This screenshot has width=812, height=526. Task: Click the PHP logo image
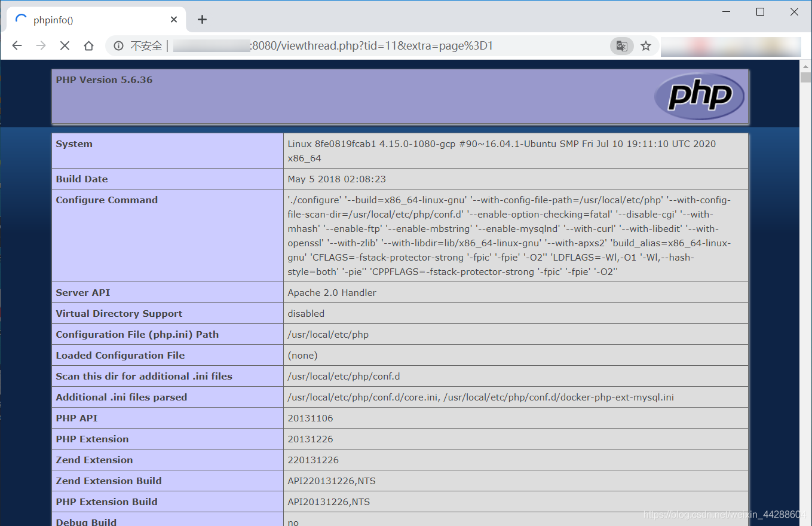pyautogui.click(x=699, y=96)
